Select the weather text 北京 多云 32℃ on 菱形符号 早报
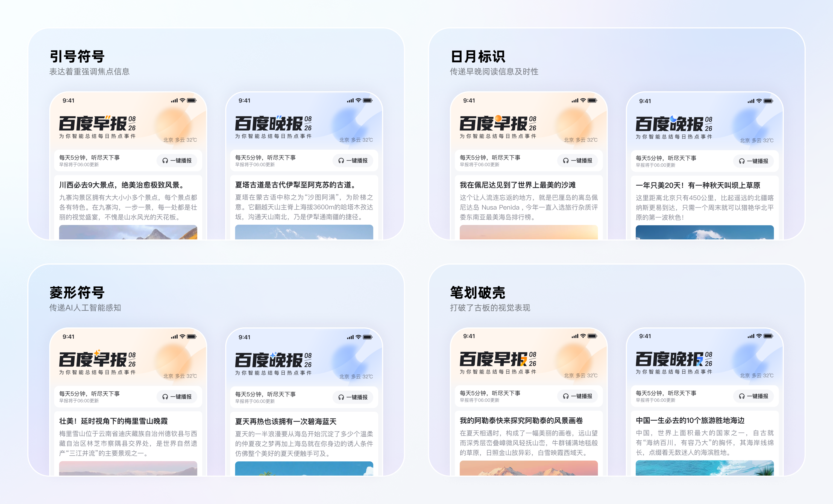The height and width of the screenshot is (504, 833). point(180,376)
